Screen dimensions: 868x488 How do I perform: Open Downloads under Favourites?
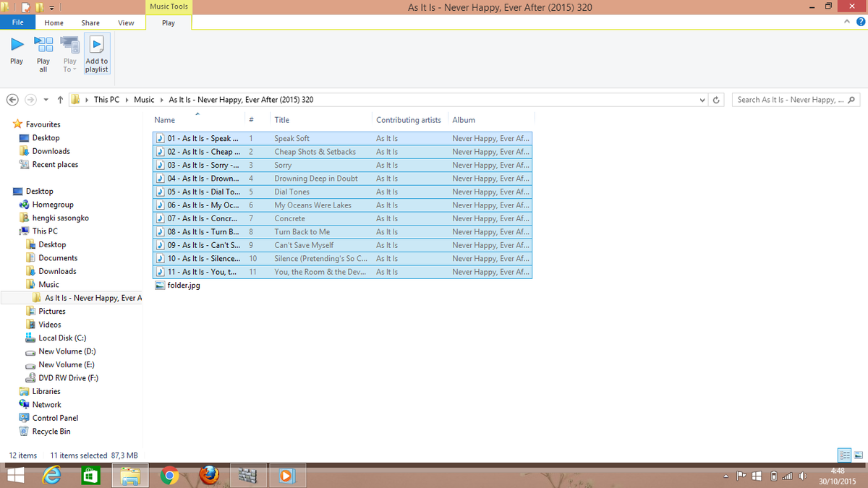click(51, 151)
